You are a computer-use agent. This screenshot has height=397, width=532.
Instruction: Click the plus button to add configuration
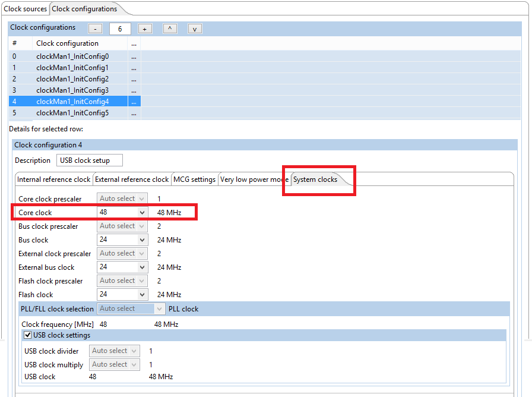tap(145, 29)
